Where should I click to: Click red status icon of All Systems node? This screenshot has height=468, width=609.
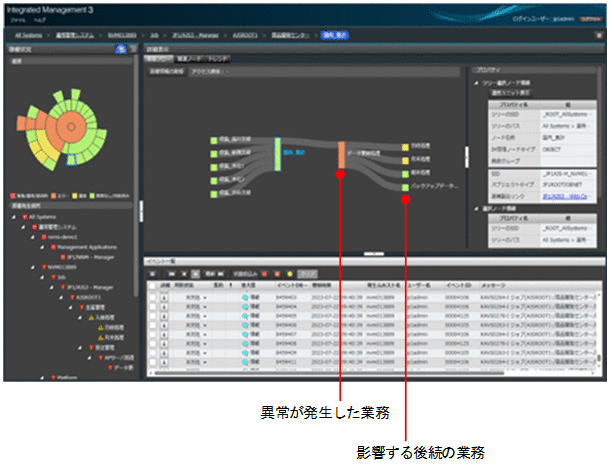coord(25,217)
